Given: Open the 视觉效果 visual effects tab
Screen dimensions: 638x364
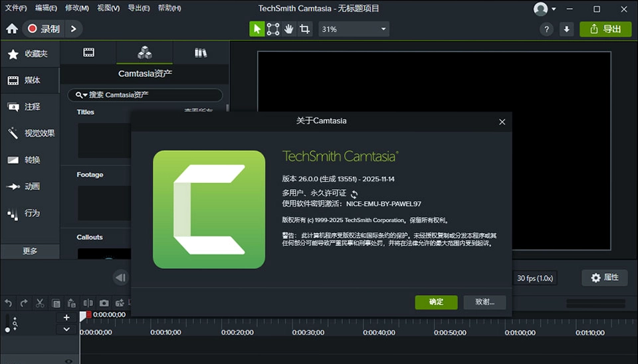Looking at the screenshot, I should pyautogui.click(x=30, y=134).
